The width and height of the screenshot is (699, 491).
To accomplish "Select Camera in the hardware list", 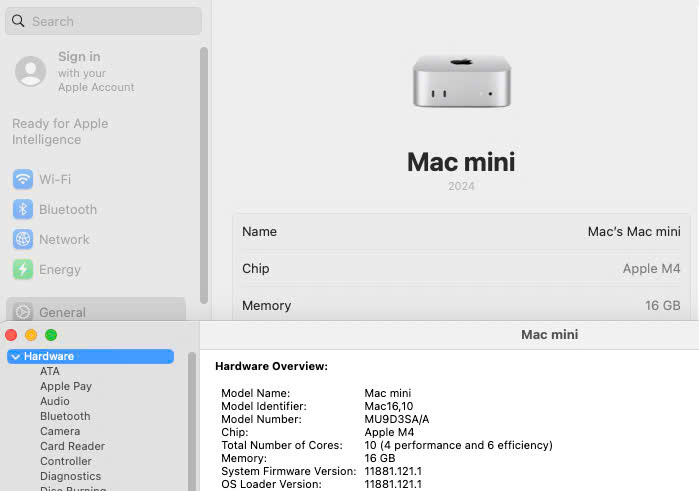I will (60, 431).
